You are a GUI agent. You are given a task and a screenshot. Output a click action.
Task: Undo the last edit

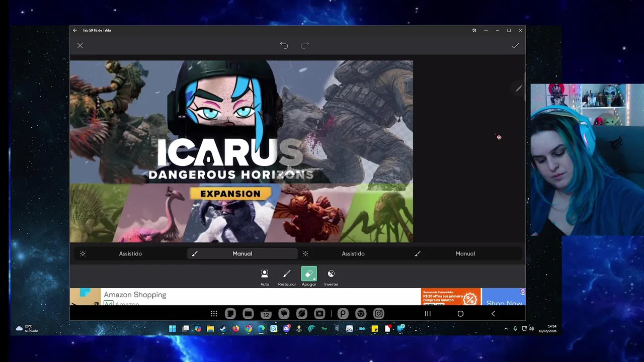click(284, 46)
